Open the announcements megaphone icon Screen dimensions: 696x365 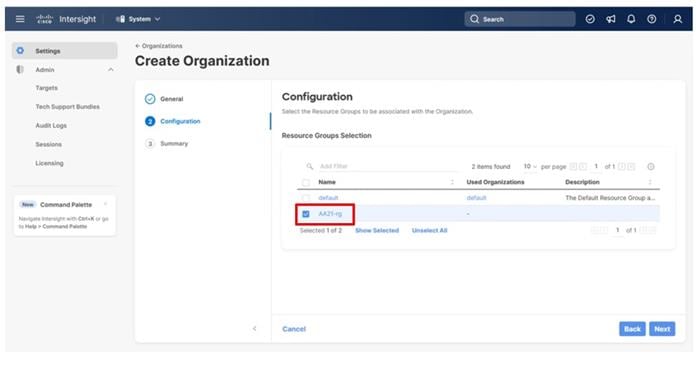tap(611, 19)
